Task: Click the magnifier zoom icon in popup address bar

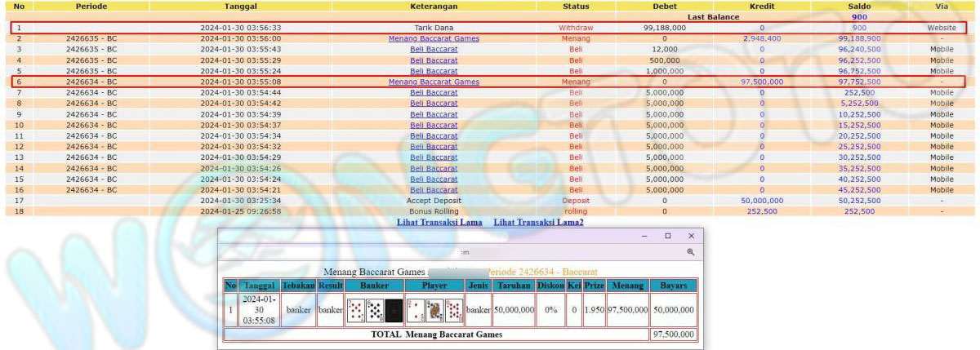Action: pos(690,253)
